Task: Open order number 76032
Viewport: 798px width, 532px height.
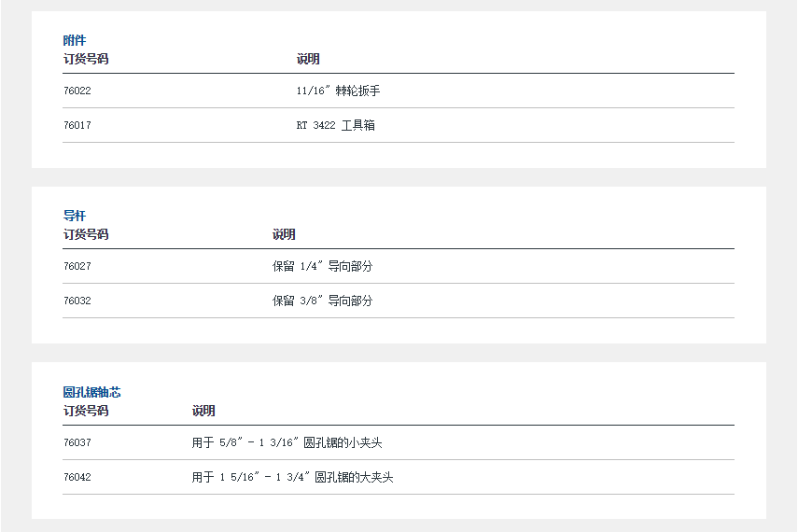Action: [77, 301]
